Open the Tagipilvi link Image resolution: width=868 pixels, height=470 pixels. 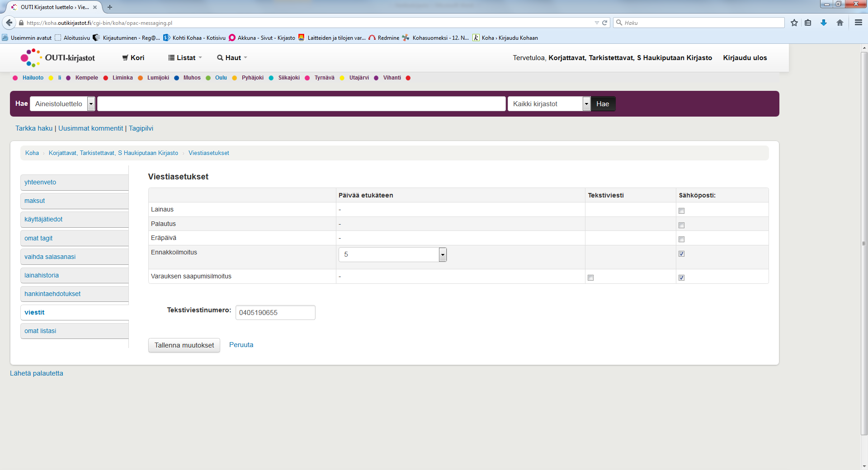(x=141, y=128)
